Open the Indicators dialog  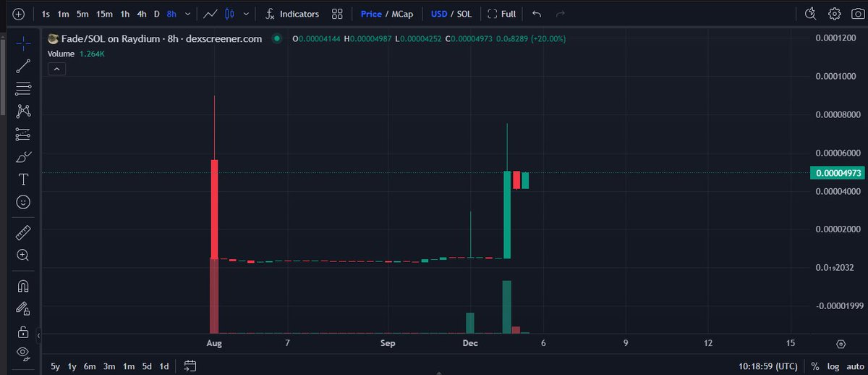pos(292,14)
